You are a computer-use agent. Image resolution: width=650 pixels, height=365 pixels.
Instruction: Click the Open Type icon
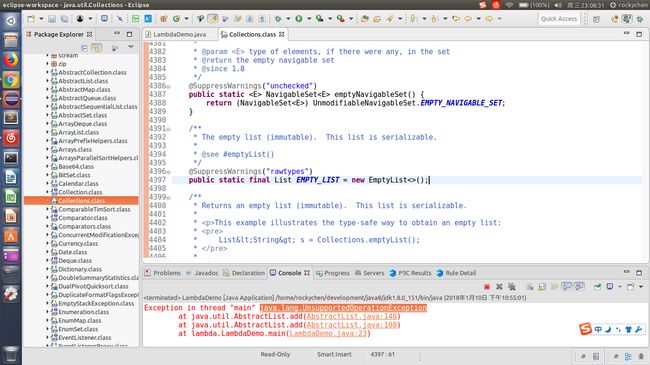364,19
